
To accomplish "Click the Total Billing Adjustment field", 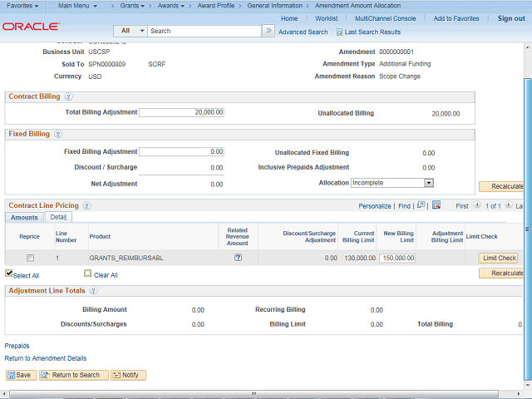I will coord(181,112).
